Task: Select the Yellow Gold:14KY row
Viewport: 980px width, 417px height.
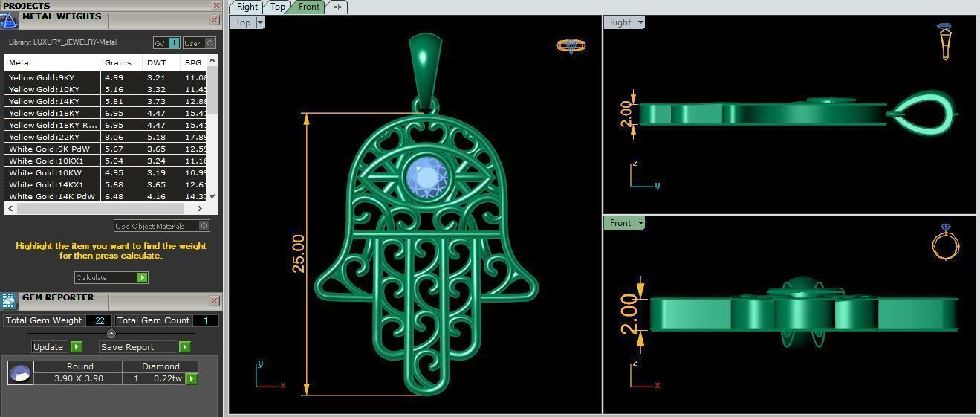Action: click(x=106, y=101)
